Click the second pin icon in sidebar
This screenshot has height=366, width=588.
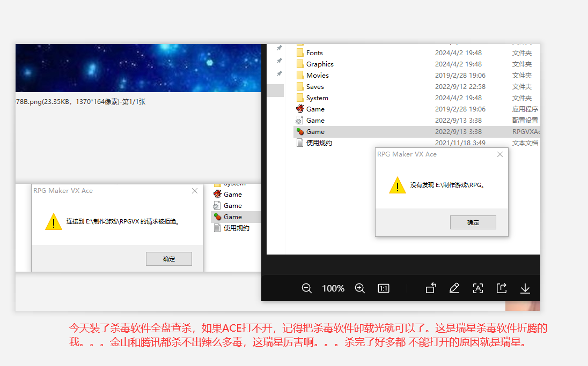280,61
